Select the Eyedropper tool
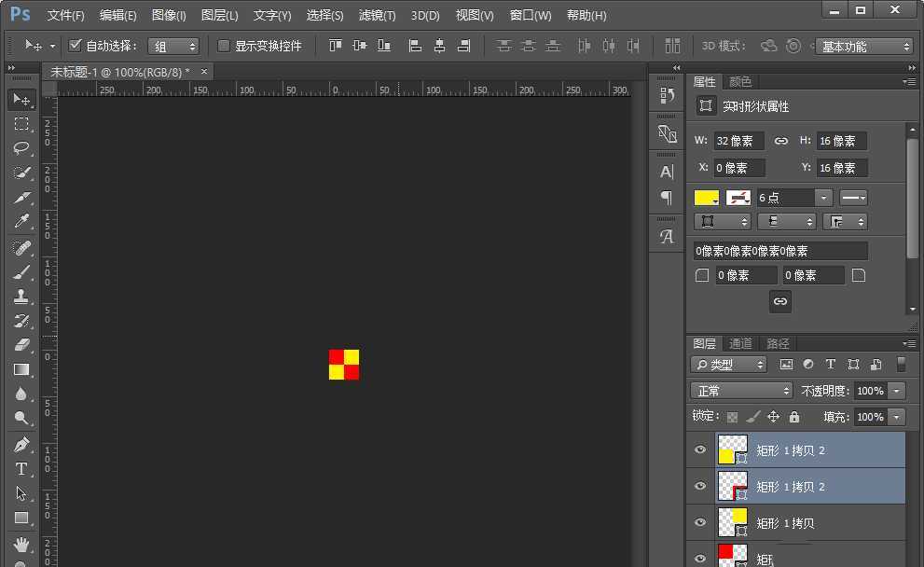The height and width of the screenshot is (567, 924). pos(21,222)
